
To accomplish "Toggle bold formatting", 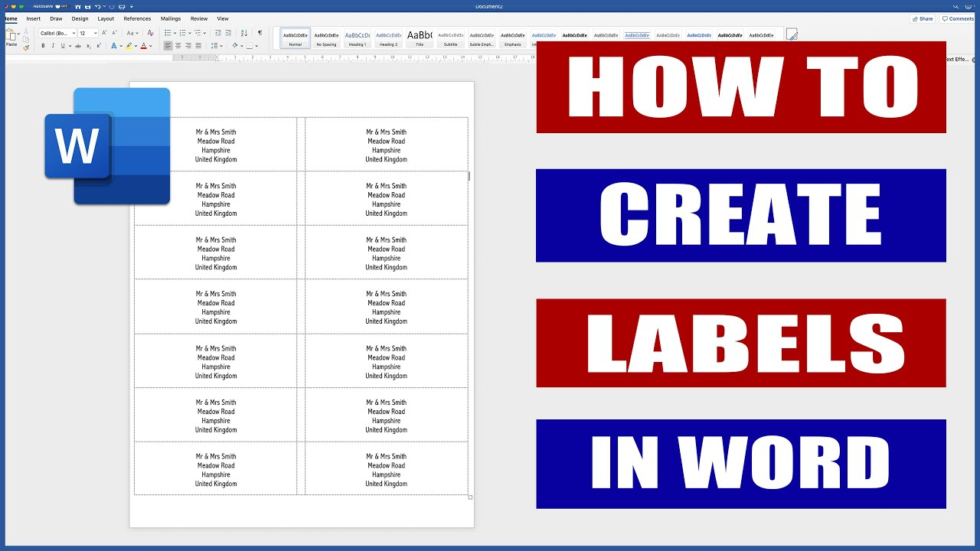I will tap(43, 46).
